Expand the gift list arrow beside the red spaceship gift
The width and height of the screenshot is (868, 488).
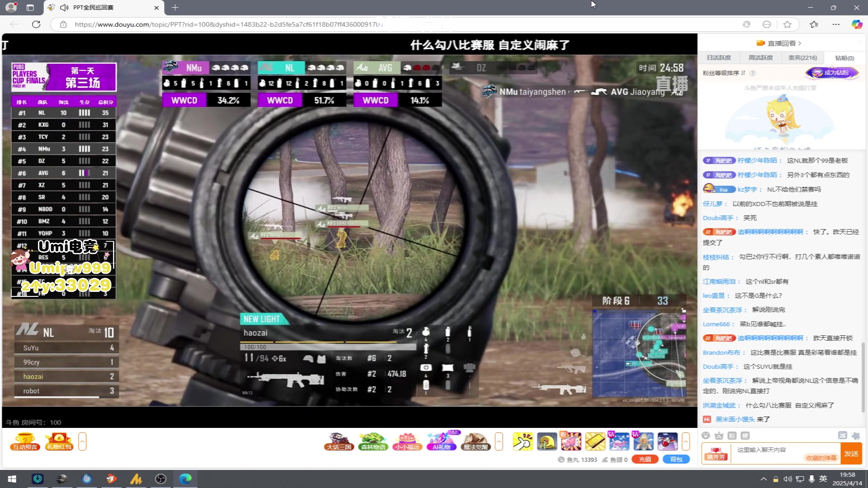686,441
